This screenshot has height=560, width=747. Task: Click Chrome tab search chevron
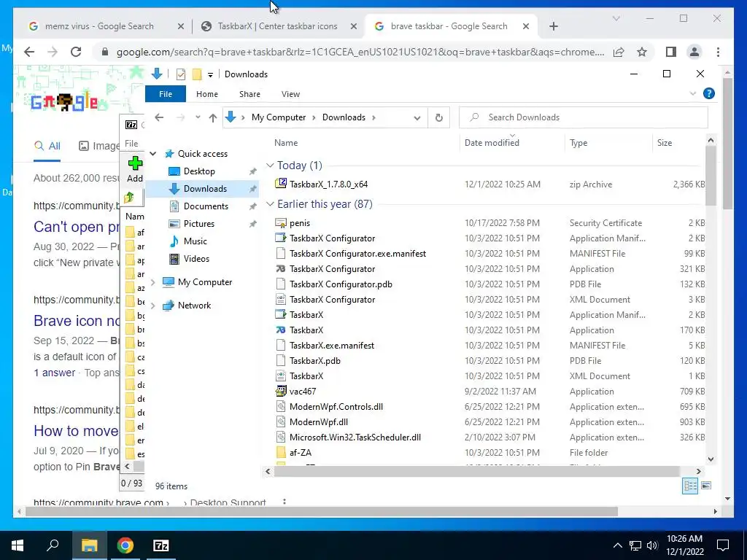[x=616, y=18]
